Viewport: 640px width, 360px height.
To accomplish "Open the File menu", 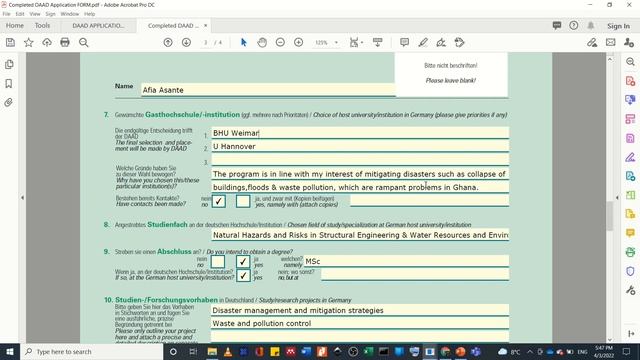I will pyautogui.click(x=7, y=14).
